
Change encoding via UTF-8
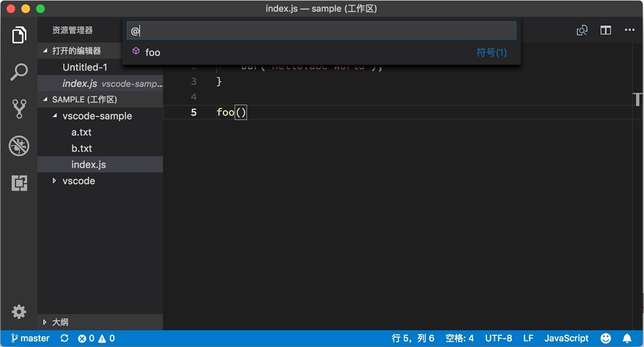[498, 338]
